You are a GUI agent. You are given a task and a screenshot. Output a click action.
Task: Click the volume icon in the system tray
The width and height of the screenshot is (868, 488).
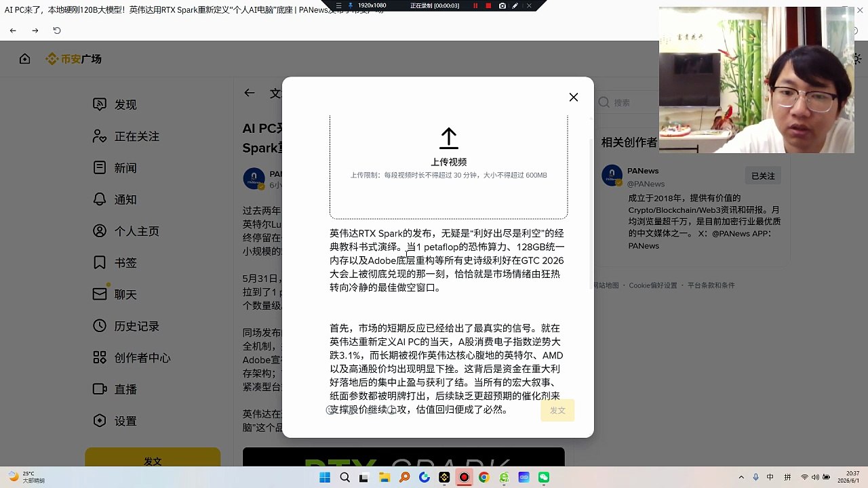click(815, 477)
